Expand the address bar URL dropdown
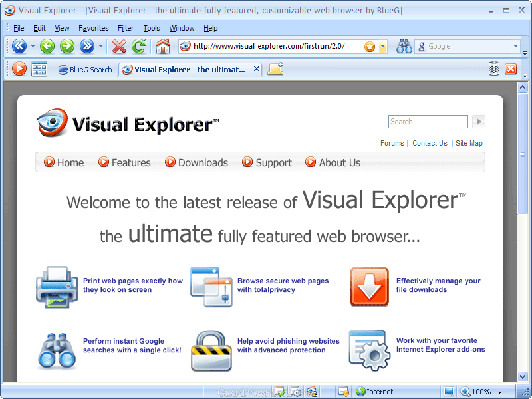 point(383,47)
